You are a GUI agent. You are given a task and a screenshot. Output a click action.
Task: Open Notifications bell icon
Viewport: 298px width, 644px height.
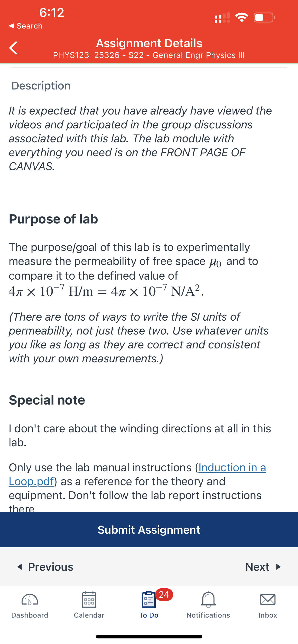208,599
